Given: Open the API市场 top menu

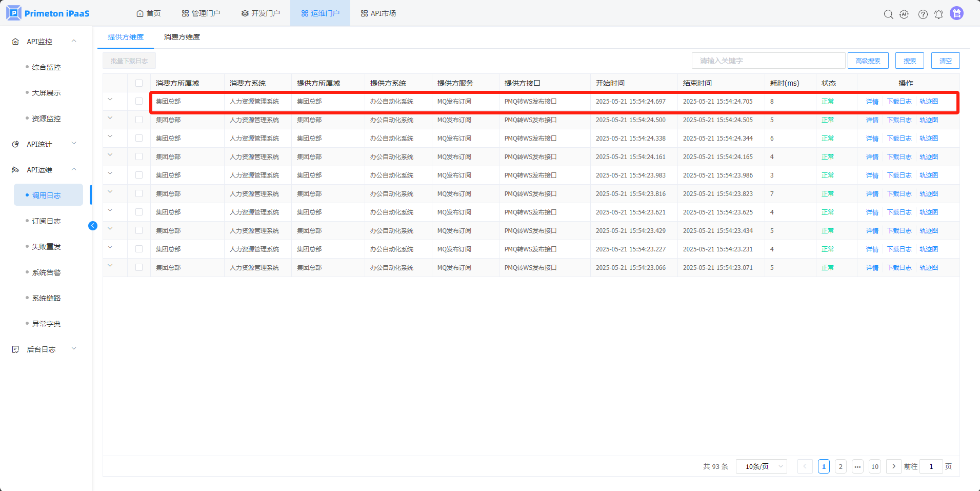Looking at the screenshot, I should pos(378,13).
